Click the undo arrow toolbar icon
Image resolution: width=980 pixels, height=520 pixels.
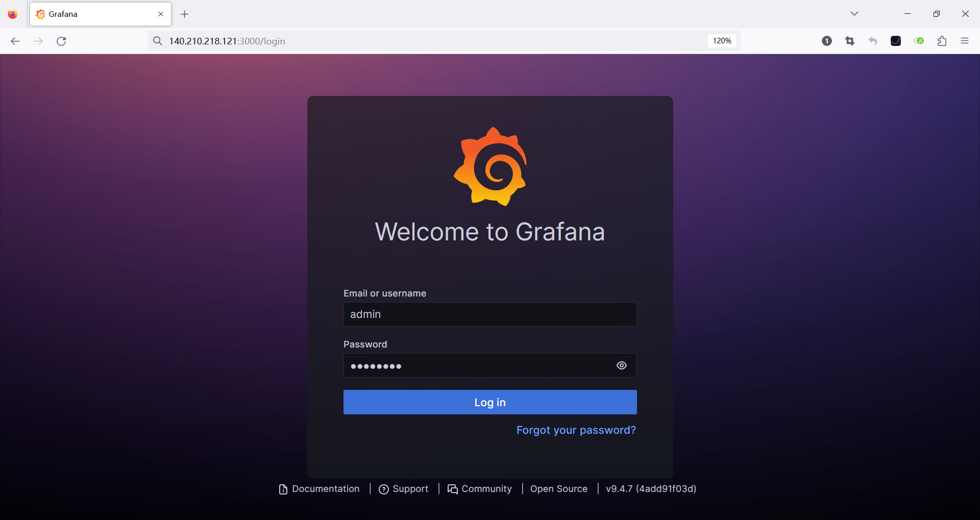click(x=873, y=41)
